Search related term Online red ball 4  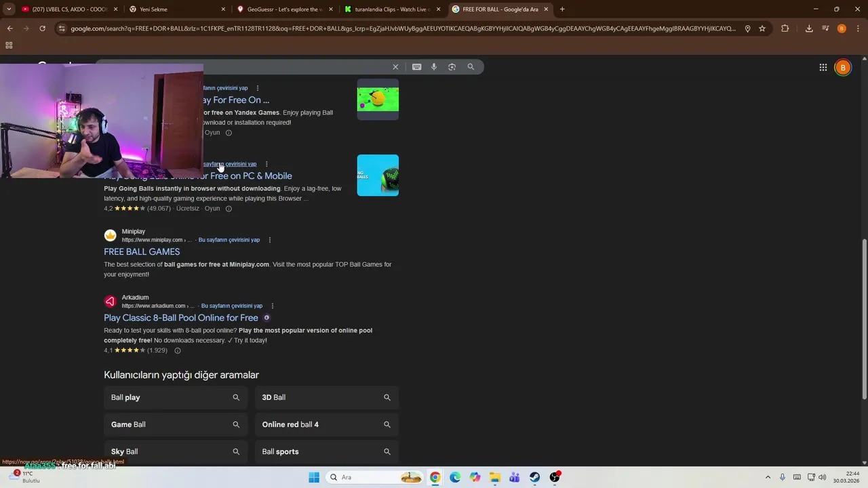pyautogui.click(x=327, y=424)
